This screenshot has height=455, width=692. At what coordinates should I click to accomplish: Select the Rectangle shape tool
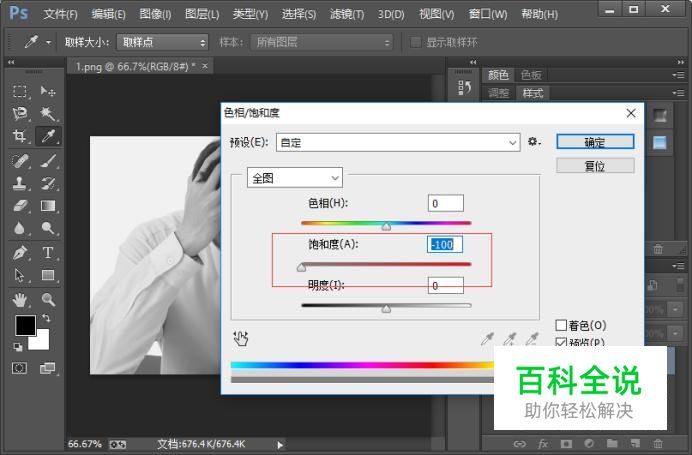[48, 275]
